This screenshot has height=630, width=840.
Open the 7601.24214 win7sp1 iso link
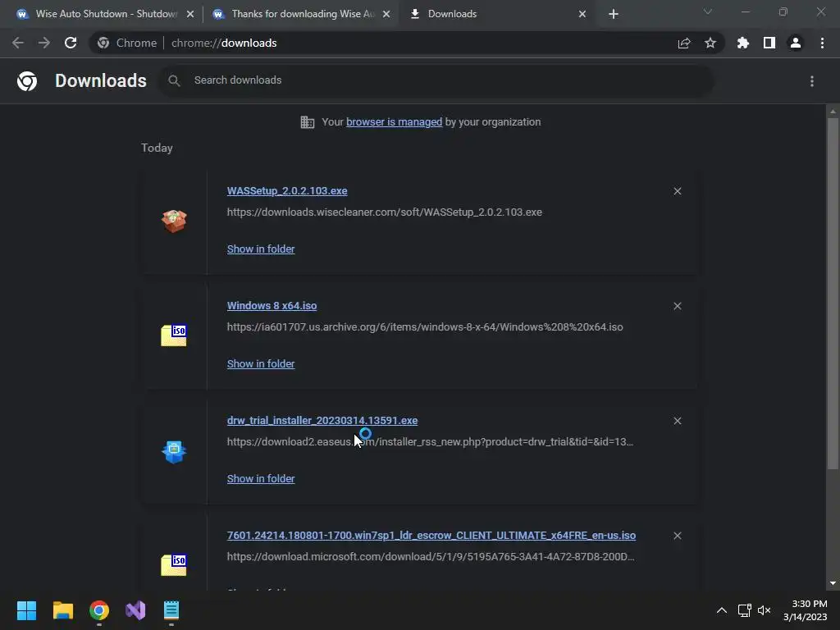tap(431, 535)
